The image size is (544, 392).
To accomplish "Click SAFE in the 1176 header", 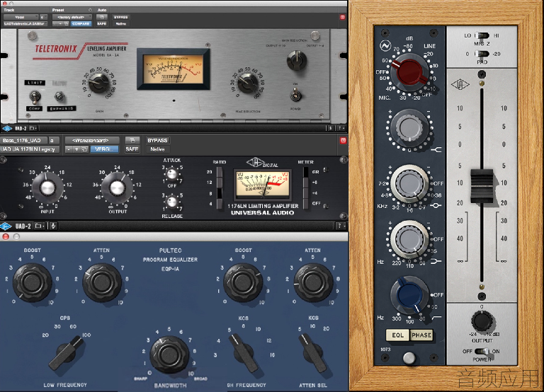I will click(132, 149).
